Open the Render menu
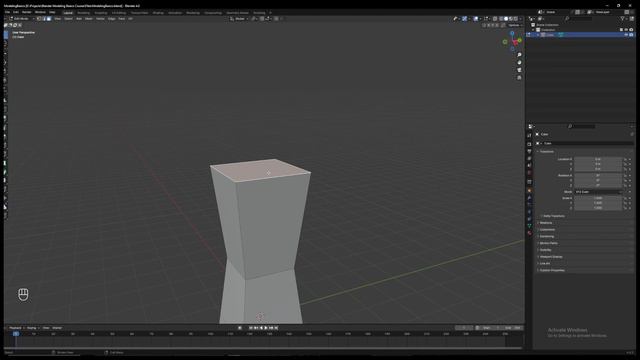The height and width of the screenshot is (360, 640). 27,12
